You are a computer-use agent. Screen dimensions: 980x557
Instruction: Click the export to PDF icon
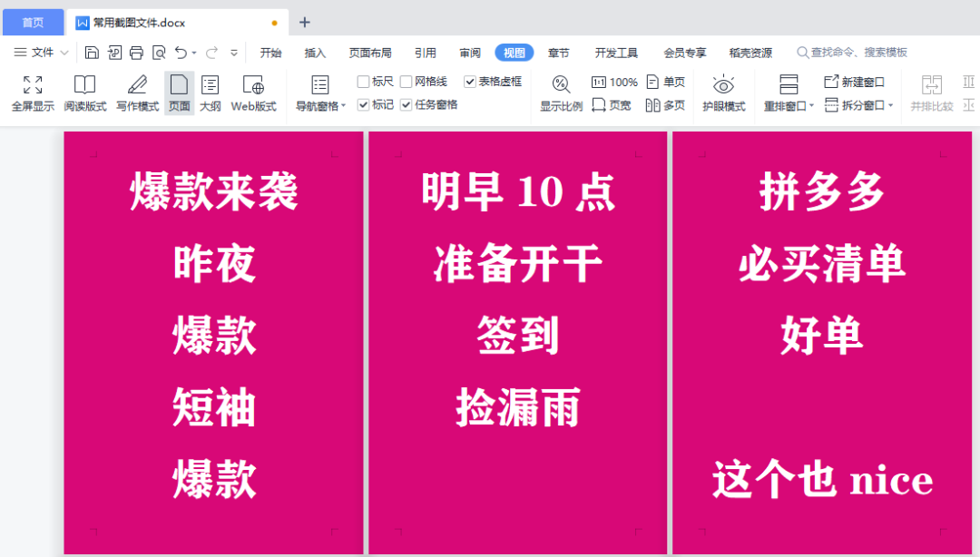[114, 53]
